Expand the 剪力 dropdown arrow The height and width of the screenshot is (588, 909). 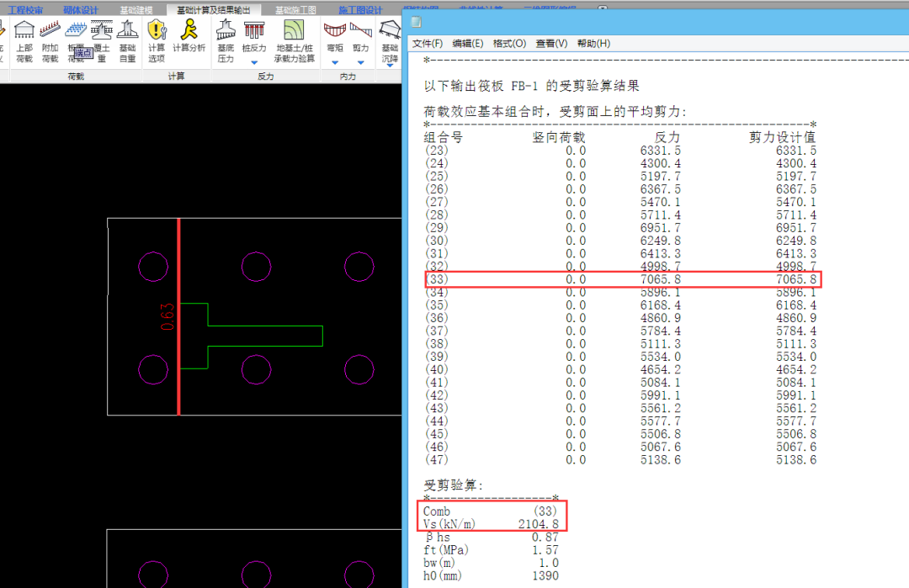pyautogui.click(x=360, y=62)
